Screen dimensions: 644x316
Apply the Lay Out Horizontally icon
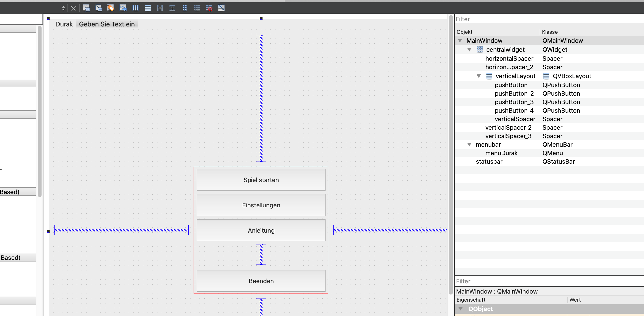(135, 8)
